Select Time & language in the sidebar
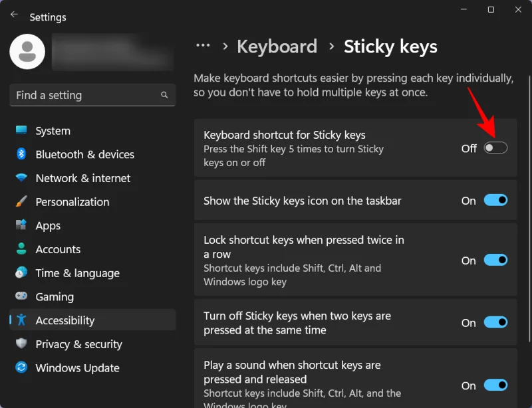The image size is (532, 408). point(23,273)
